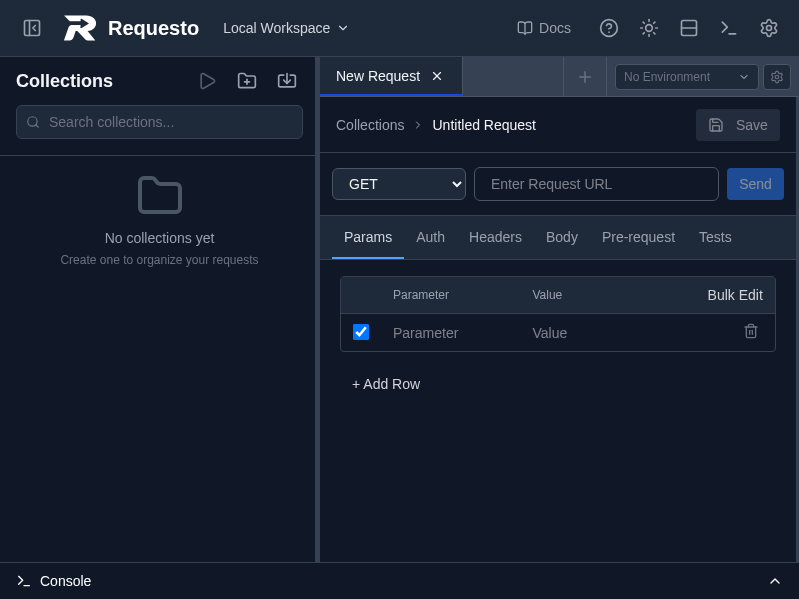Switch the pane layout icon
Screen dimensions: 799x599
tap(688, 28)
